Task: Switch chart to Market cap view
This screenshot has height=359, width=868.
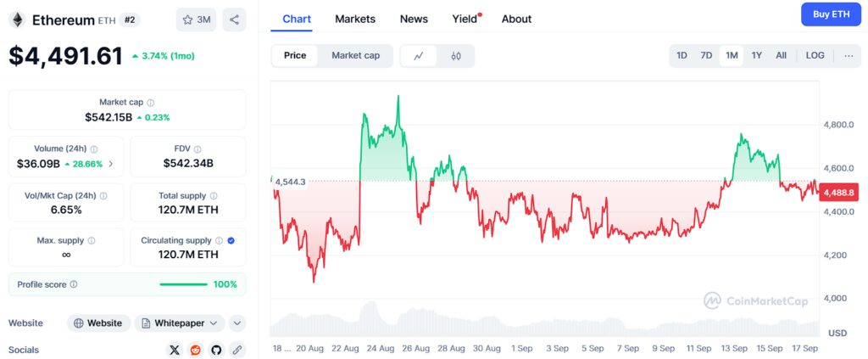Action: point(355,56)
